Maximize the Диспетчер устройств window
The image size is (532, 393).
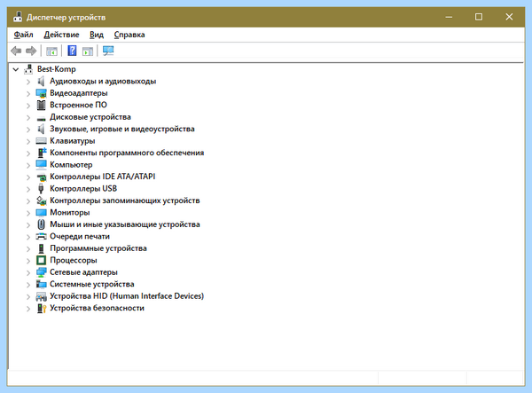pos(479,17)
